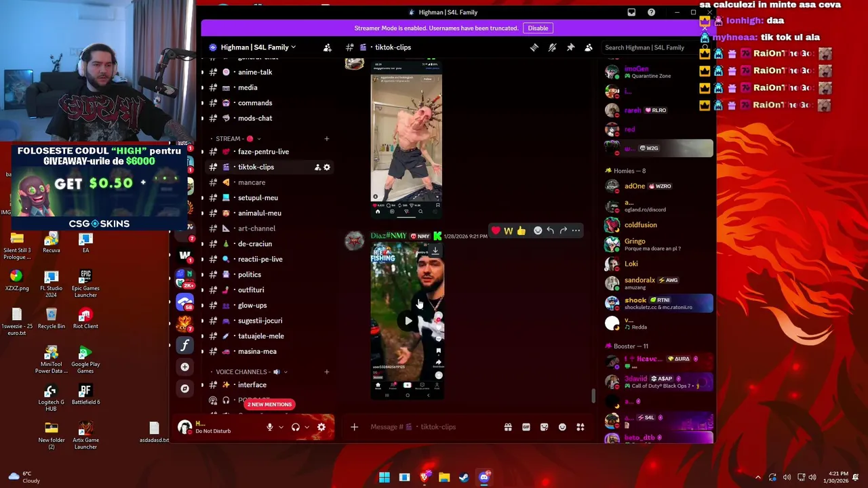The height and width of the screenshot is (488, 868).
Task: Open member adOne in the Homies list
Action: pos(658,186)
